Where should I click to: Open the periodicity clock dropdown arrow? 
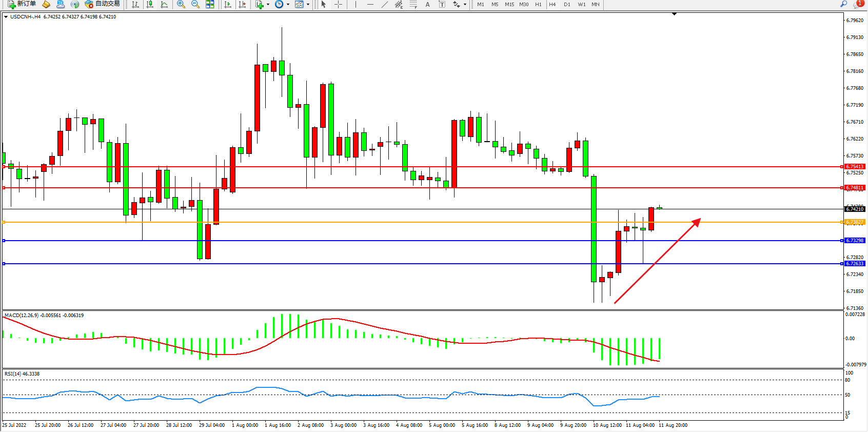[x=288, y=5]
